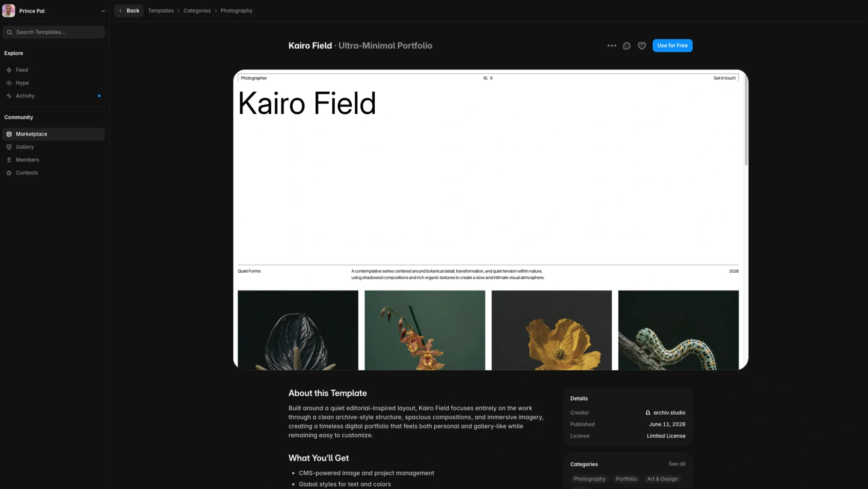The width and height of the screenshot is (868, 489).
Task: Select Art & Design category tag
Action: coord(662,479)
